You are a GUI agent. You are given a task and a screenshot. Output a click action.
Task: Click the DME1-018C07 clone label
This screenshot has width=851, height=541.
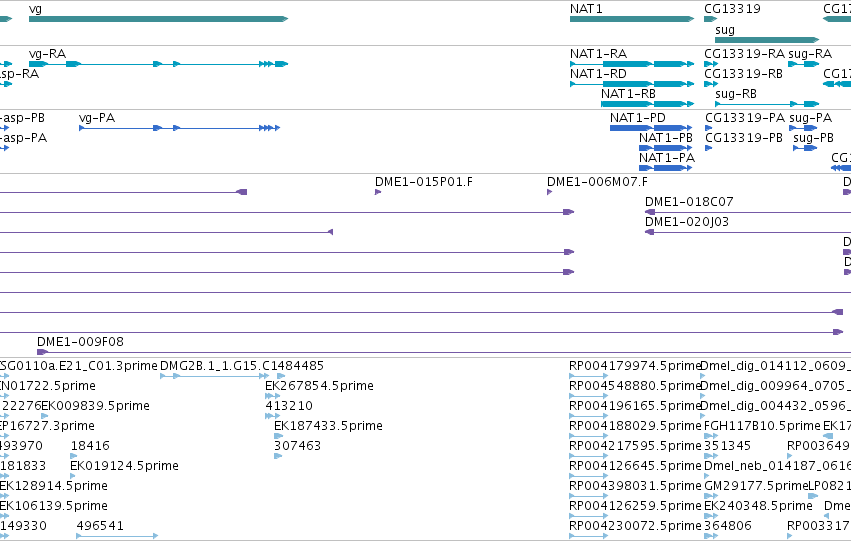(x=689, y=202)
